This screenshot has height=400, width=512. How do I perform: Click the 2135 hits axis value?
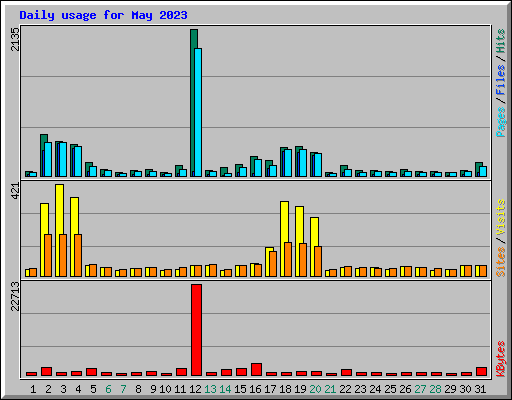15,39
